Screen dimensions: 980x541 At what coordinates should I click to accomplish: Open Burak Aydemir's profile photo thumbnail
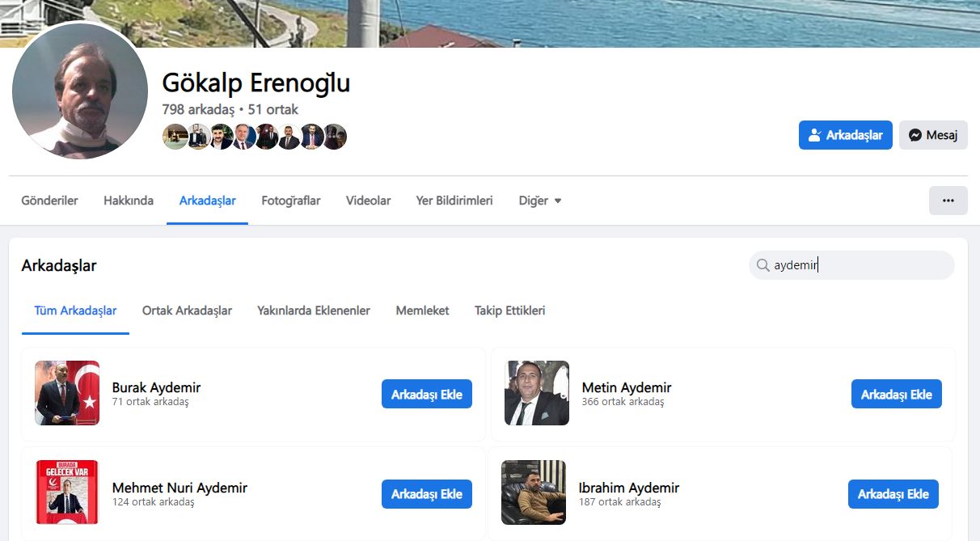tap(67, 393)
